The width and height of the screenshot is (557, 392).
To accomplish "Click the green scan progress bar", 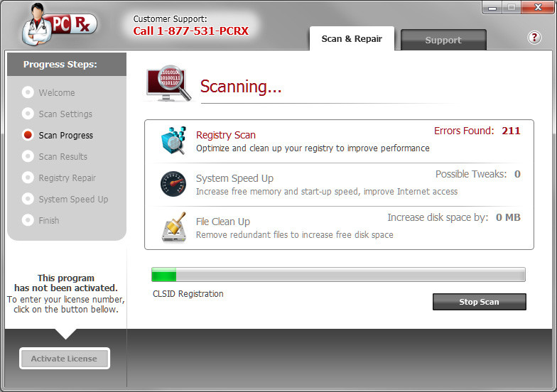I will tap(338, 274).
